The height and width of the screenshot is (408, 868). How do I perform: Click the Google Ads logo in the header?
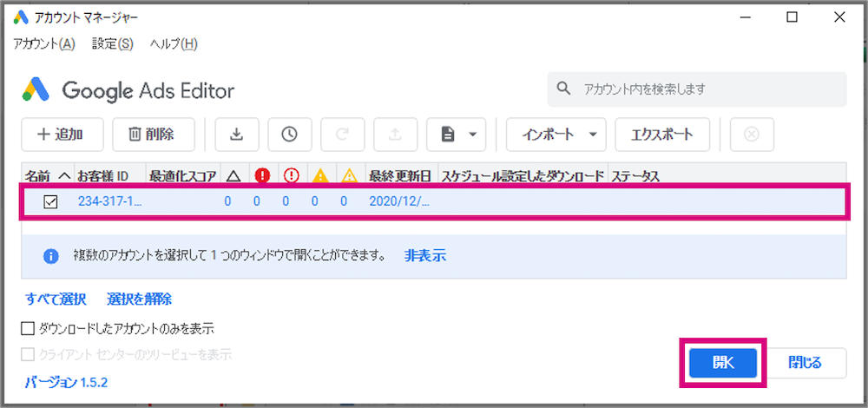36,89
